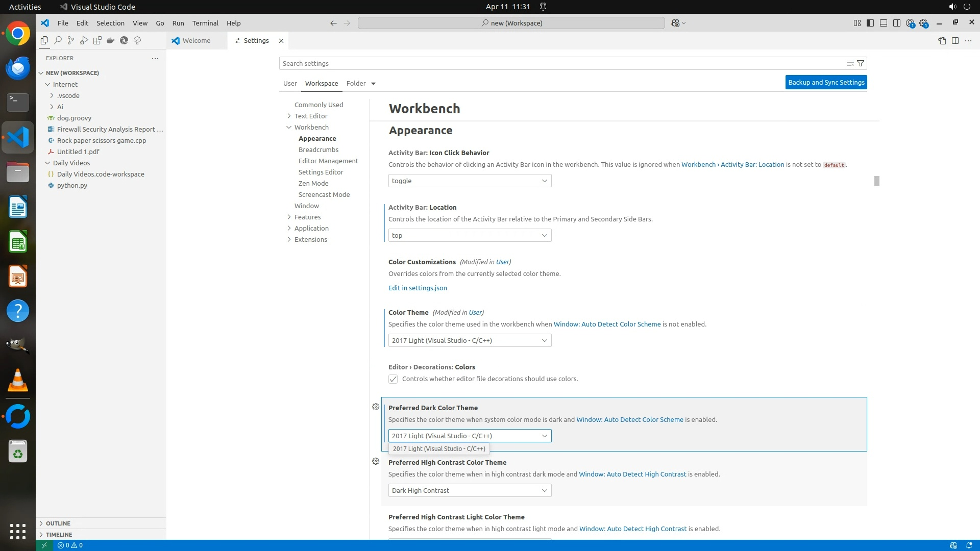Open the Accounts icon in title bar

pyautogui.click(x=910, y=23)
